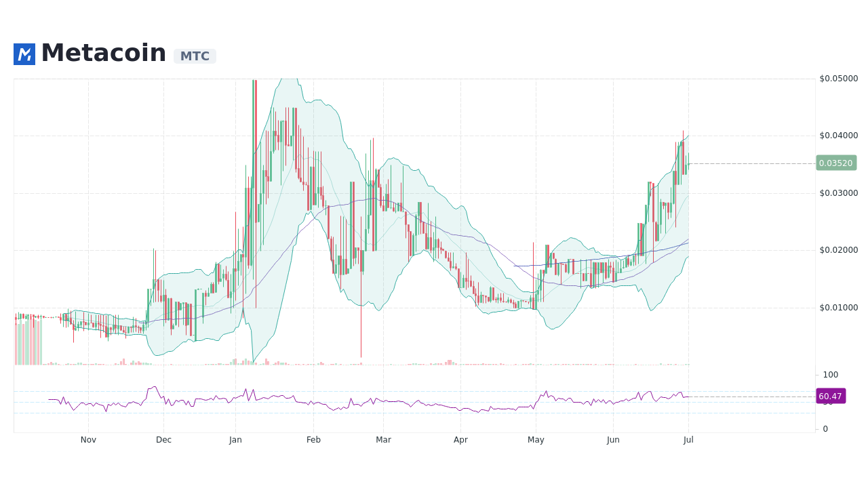Click the $0.01000 price axis label

pos(837,308)
